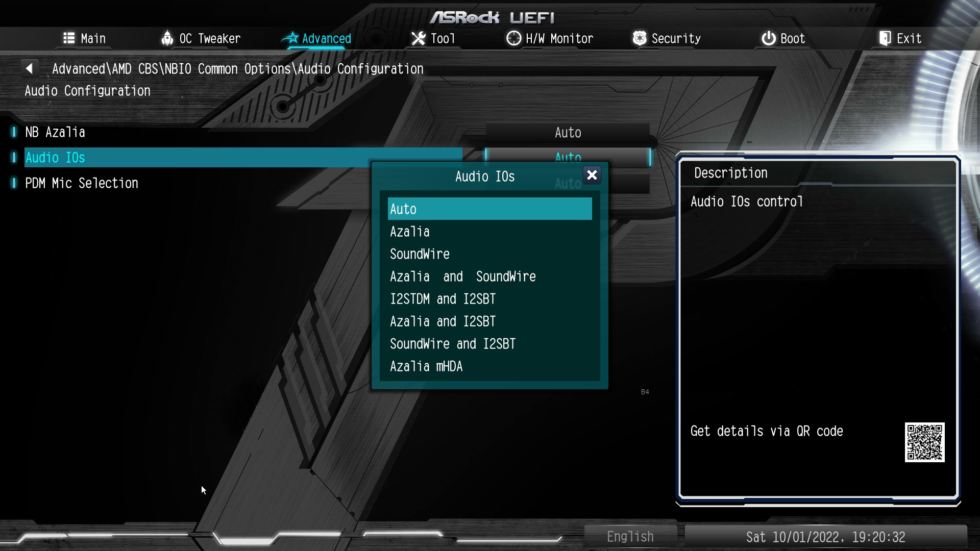The width and height of the screenshot is (980, 551).
Task: Click the Security shield icon
Action: pyautogui.click(x=639, y=38)
